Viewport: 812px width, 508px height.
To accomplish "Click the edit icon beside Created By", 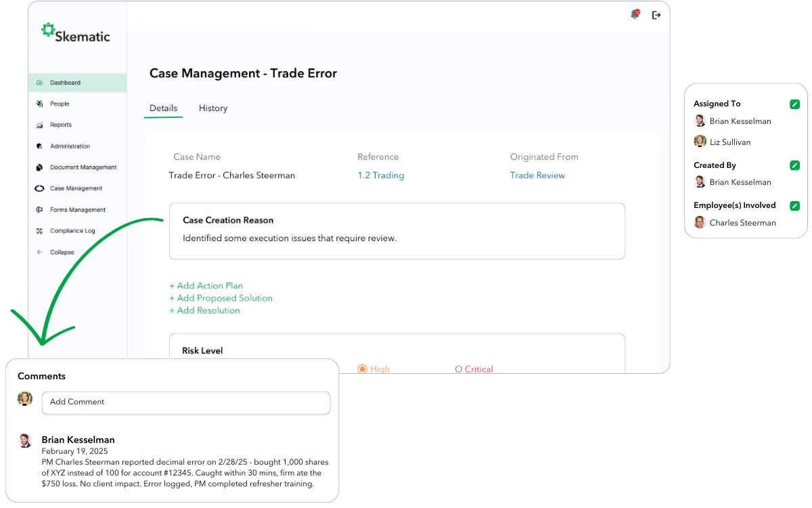I will pos(794,165).
